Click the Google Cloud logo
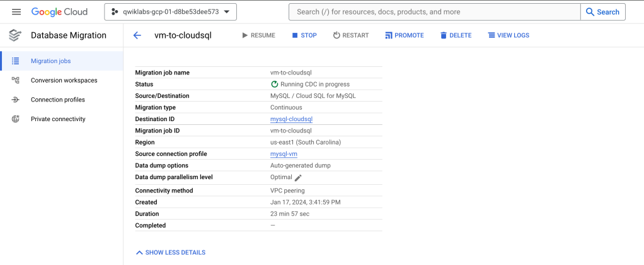 click(60, 12)
